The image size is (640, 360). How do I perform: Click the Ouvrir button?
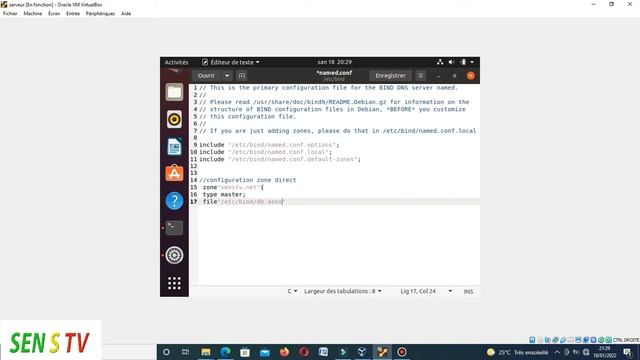tap(206, 76)
